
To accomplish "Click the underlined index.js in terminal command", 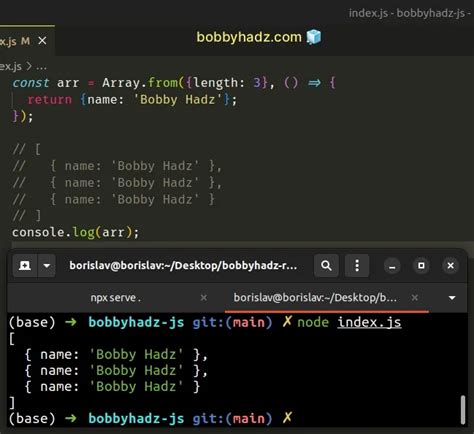I will 369,322.
